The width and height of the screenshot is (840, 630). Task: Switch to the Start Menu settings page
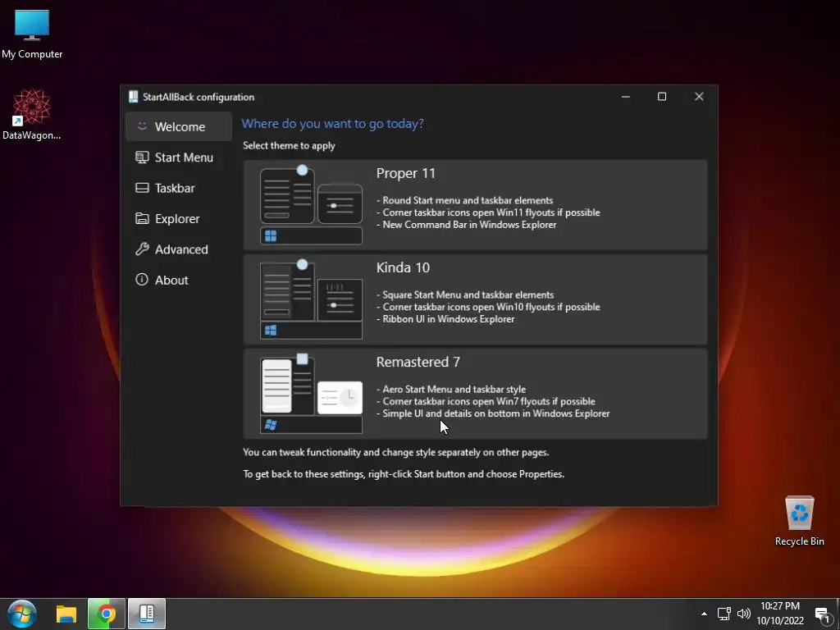pos(178,157)
